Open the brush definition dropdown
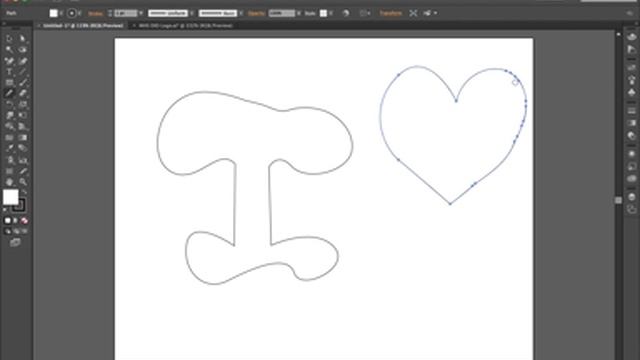Viewport: 640px width, 360px height. point(241,13)
